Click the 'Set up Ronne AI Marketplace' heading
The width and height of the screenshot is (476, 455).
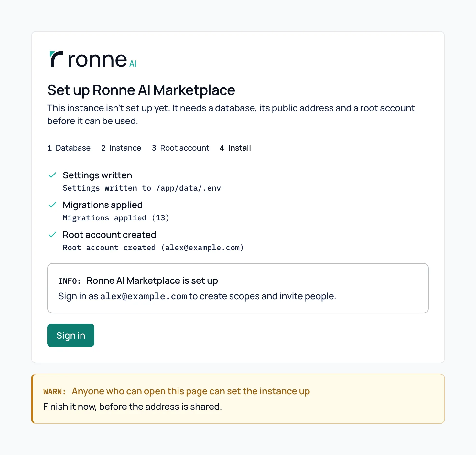tap(141, 90)
